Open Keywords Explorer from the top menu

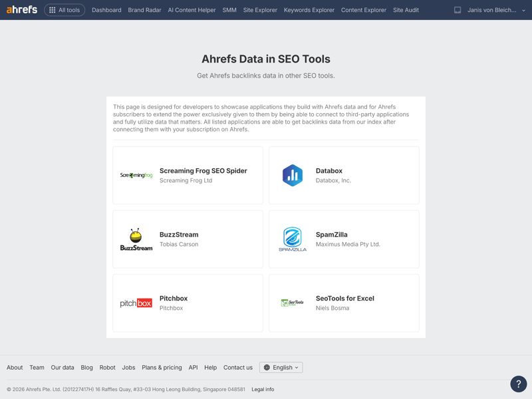pos(309,10)
